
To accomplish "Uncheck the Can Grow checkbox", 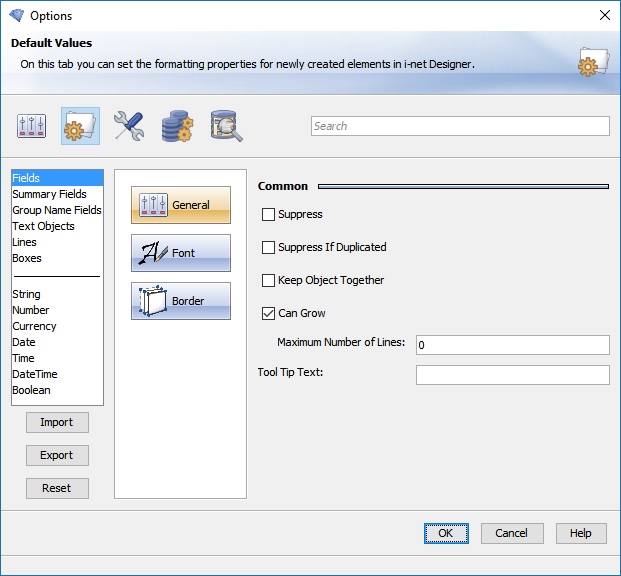I will [x=268, y=313].
